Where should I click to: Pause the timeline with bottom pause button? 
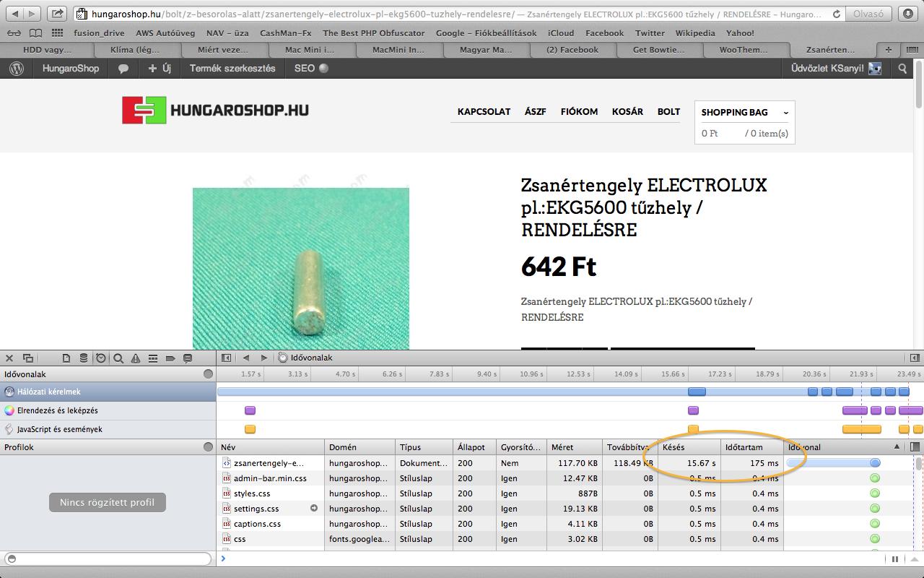pyautogui.click(x=895, y=558)
